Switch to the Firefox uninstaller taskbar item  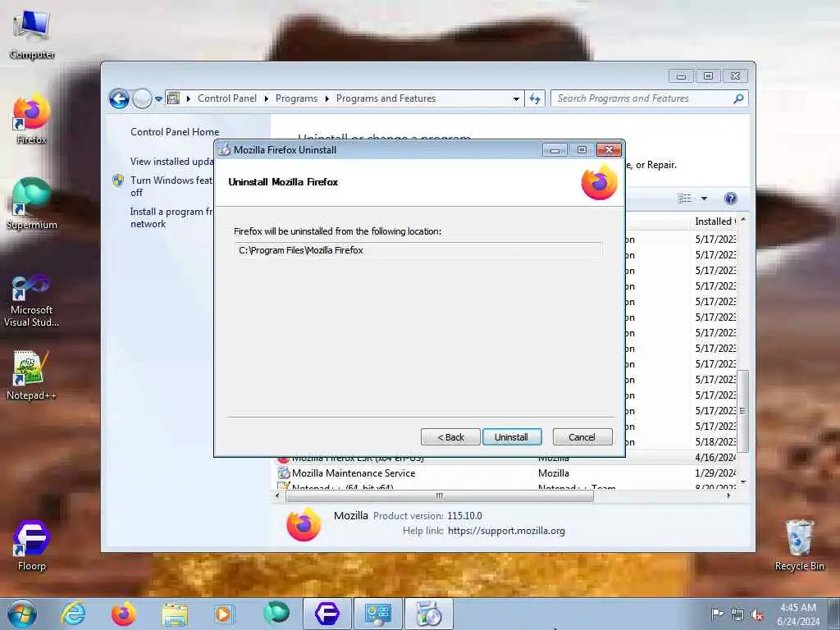(x=428, y=614)
